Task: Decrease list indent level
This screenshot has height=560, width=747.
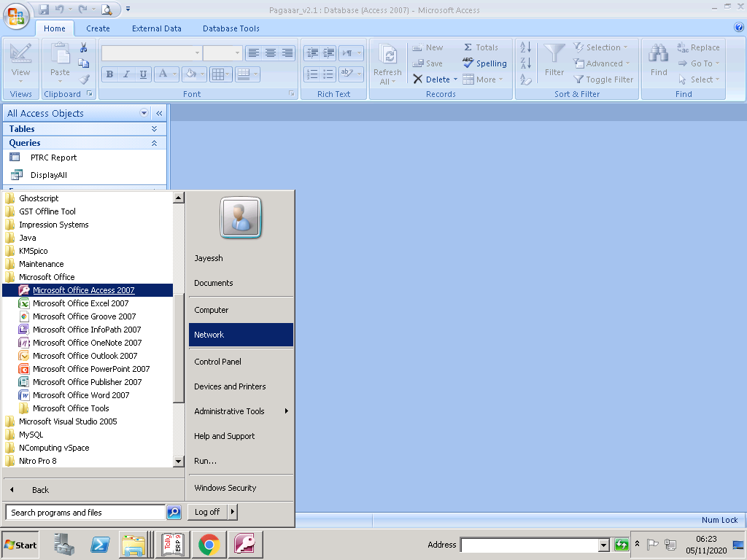Action: (x=312, y=52)
